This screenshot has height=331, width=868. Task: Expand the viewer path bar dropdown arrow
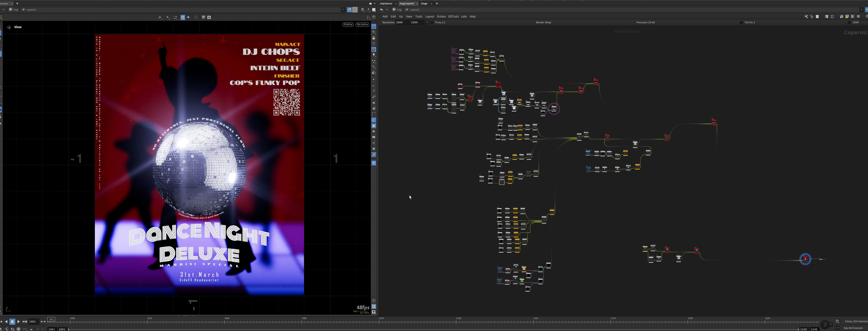pos(343,10)
